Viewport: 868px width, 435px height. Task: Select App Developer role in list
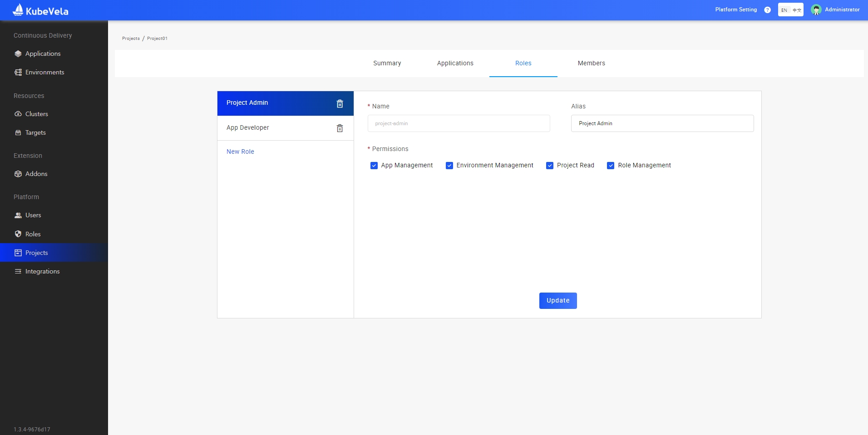pos(248,128)
